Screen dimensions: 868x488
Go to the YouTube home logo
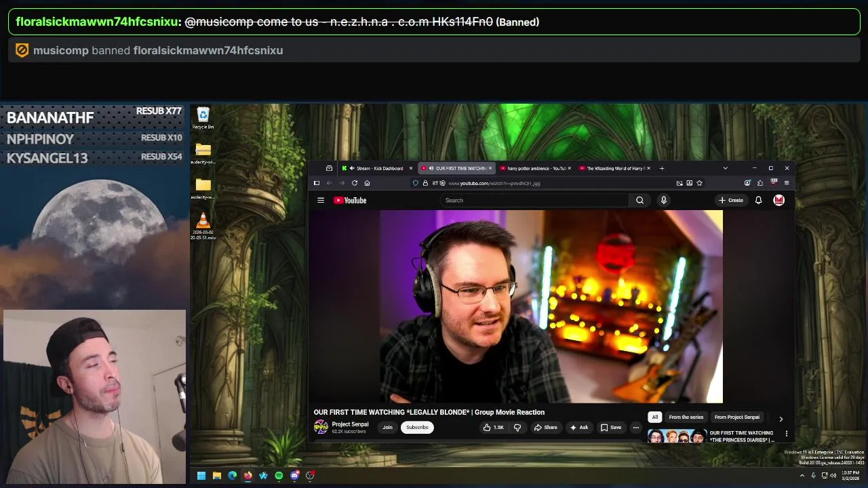click(x=350, y=200)
